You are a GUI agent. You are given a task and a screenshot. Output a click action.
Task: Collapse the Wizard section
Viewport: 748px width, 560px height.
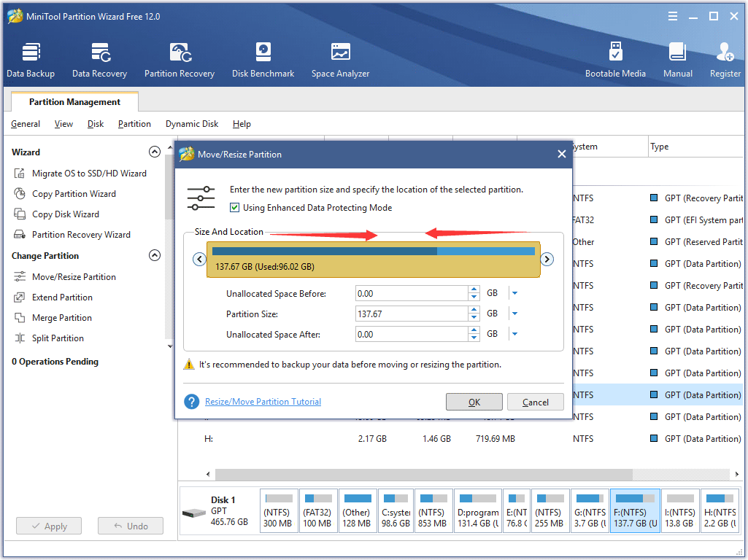155,152
